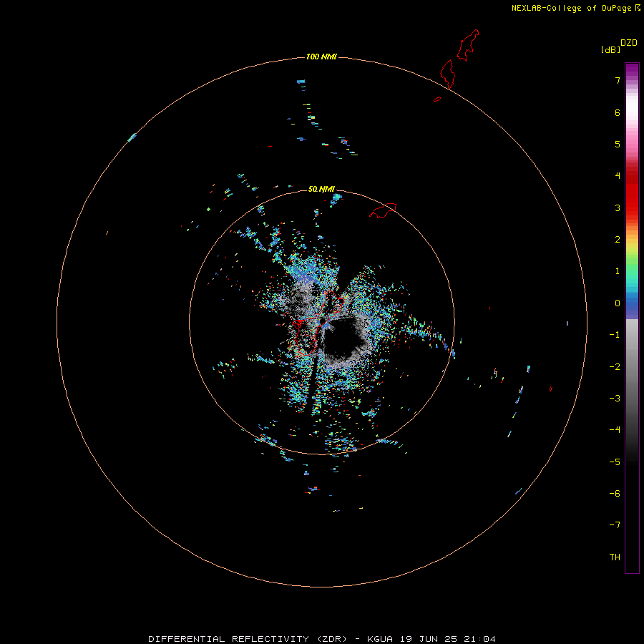Click the 50 NMI range ring label
The width and height of the screenshot is (644, 644).
click(321, 190)
